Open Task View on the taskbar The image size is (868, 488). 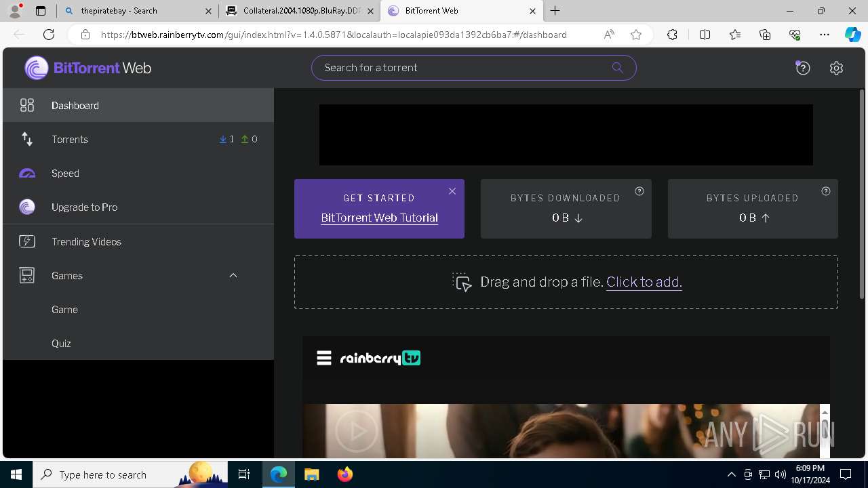point(244,474)
